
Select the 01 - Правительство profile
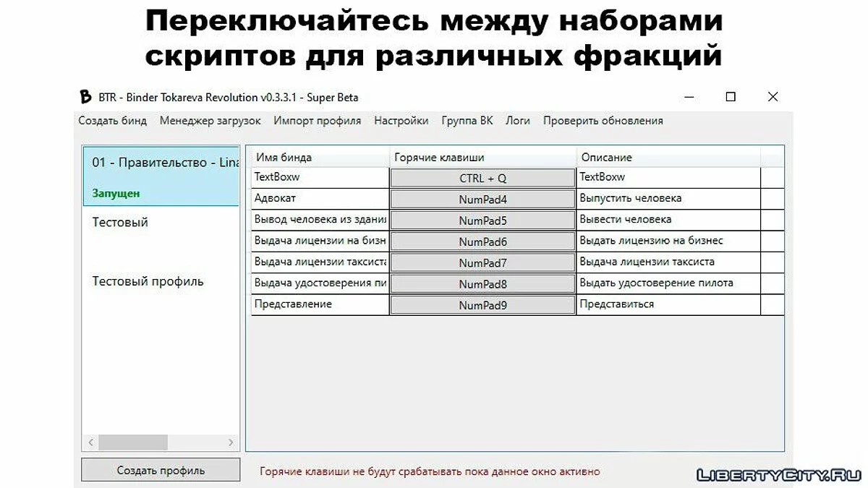pyautogui.click(x=161, y=176)
